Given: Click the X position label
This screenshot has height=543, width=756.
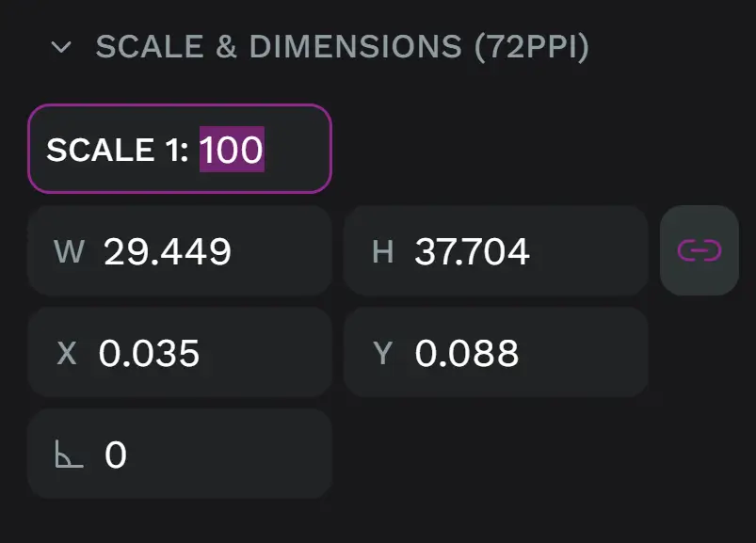Looking at the screenshot, I should [67, 353].
